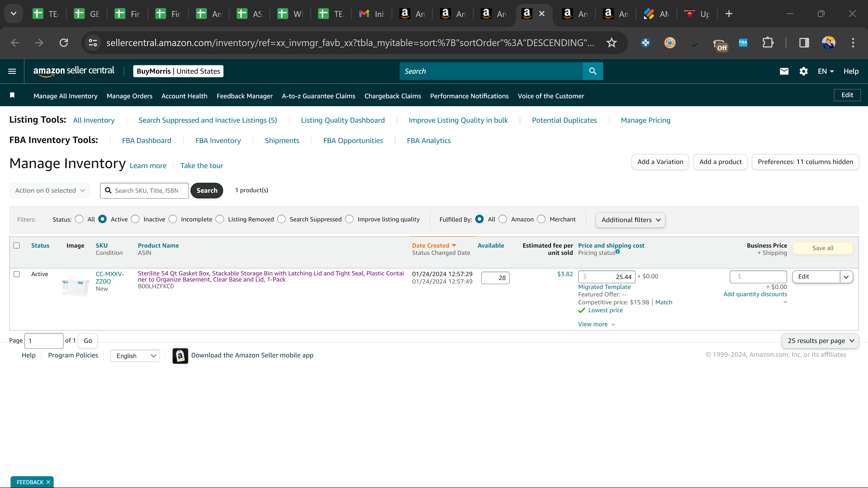The image size is (868, 488).
Task: Reload the page in the browser
Action: 64,43
